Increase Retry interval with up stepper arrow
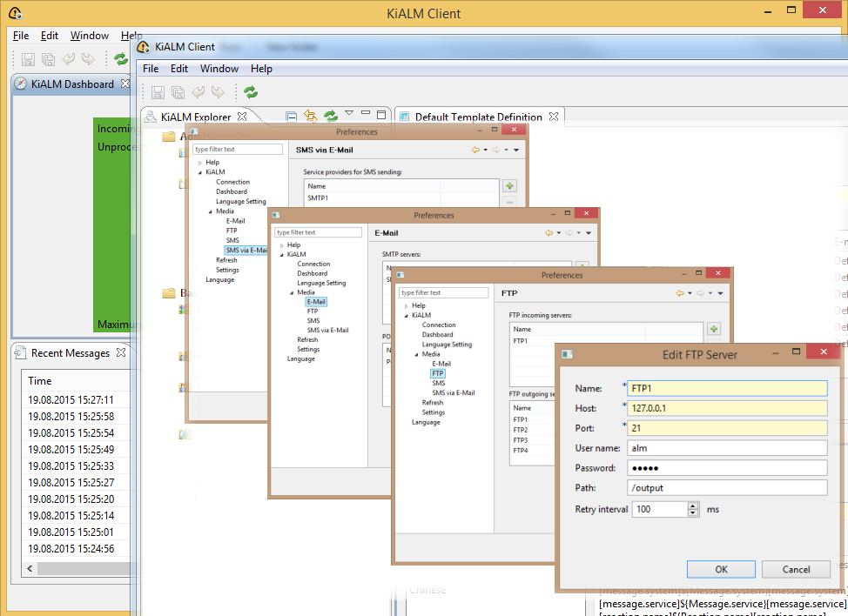 point(693,506)
